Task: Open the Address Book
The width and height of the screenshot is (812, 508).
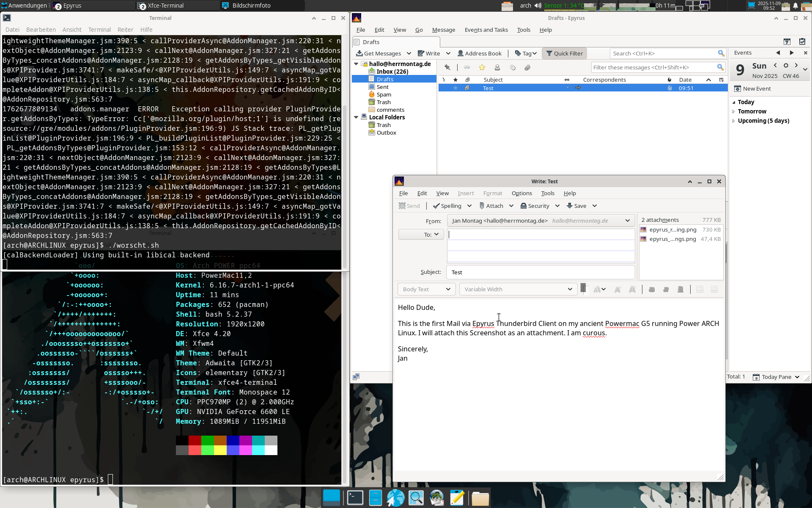Action: click(479, 53)
